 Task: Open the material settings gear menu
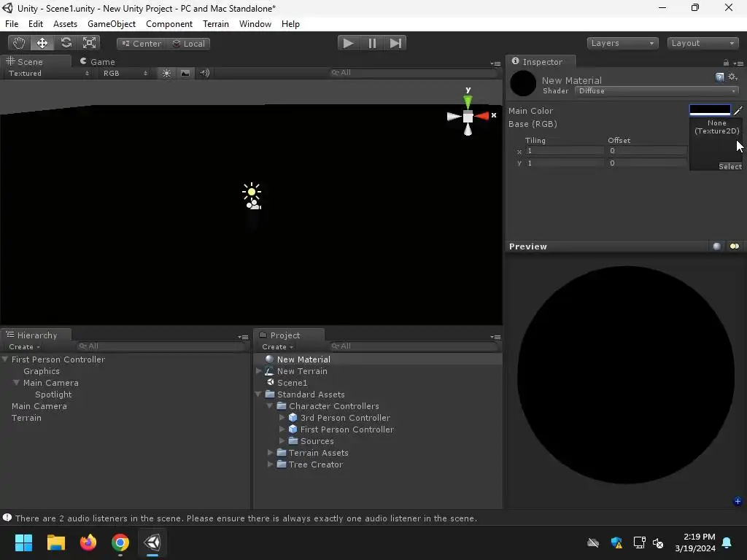click(x=733, y=77)
